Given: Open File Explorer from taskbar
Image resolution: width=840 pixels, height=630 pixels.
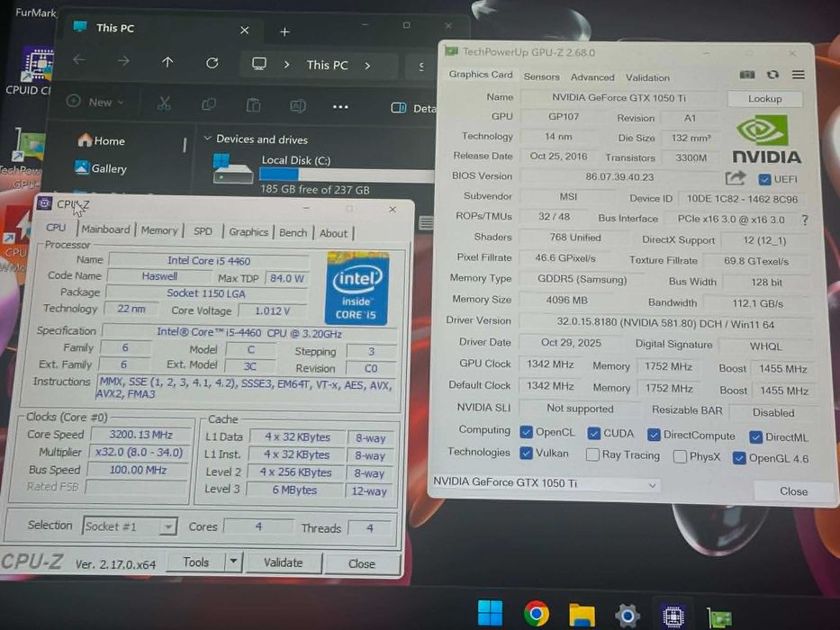Looking at the screenshot, I should point(582,615).
